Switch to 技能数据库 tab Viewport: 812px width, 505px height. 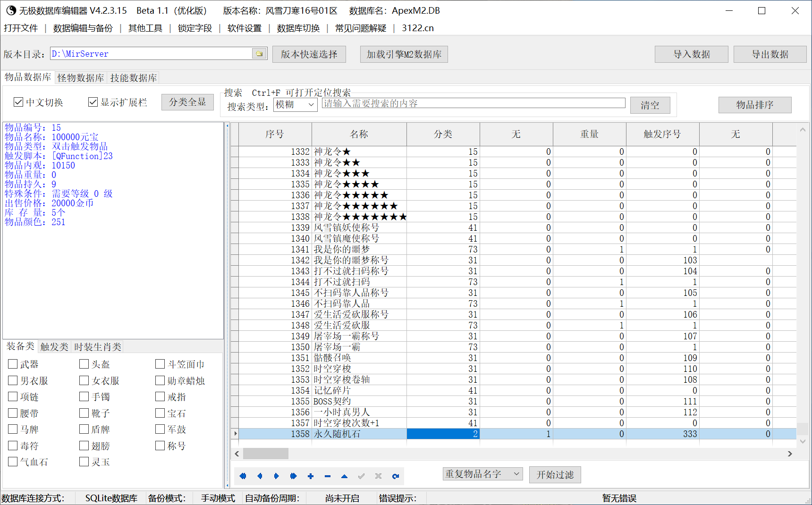click(134, 78)
